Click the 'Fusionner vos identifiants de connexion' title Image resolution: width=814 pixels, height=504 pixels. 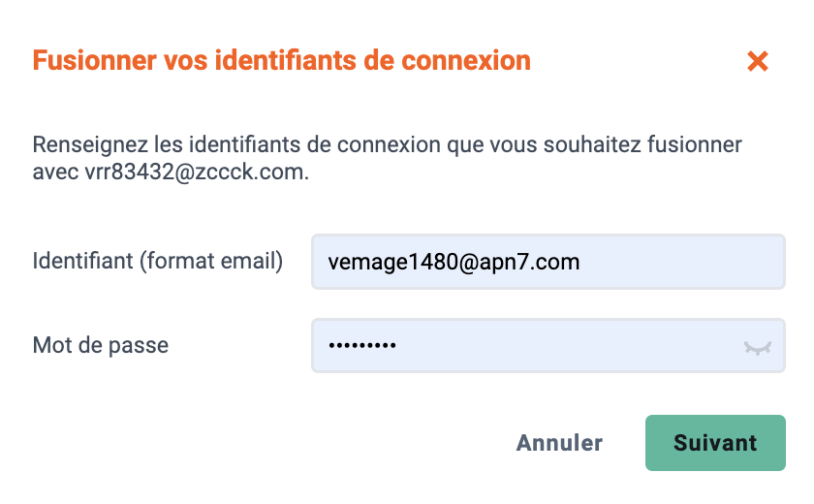(x=281, y=60)
